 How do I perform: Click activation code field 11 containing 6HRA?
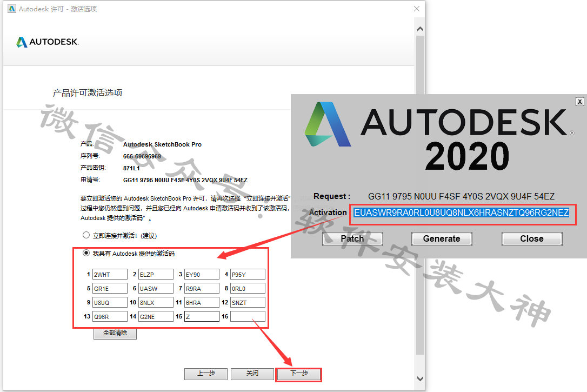click(202, 302)
